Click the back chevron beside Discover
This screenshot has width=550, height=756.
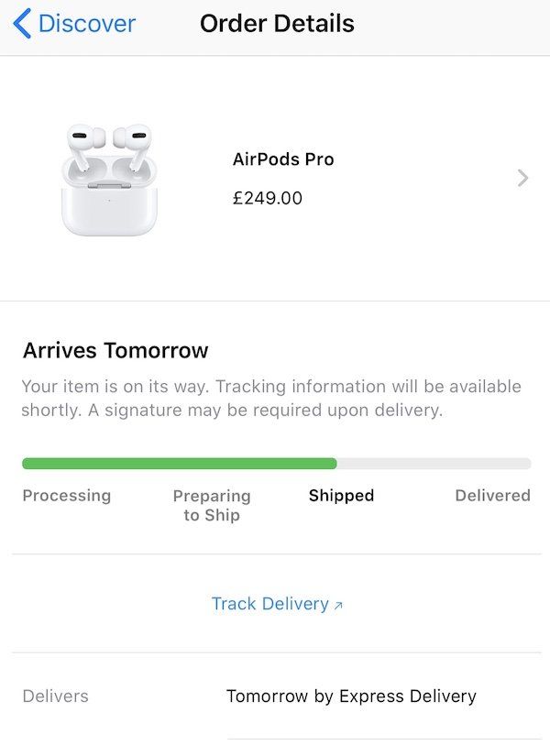point(23,23)
